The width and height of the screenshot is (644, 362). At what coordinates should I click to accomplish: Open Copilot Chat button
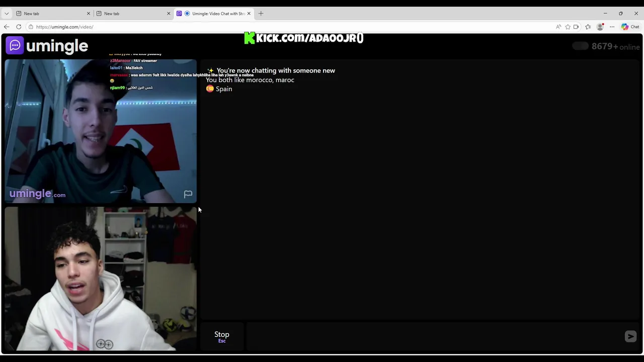coord(630,27)
